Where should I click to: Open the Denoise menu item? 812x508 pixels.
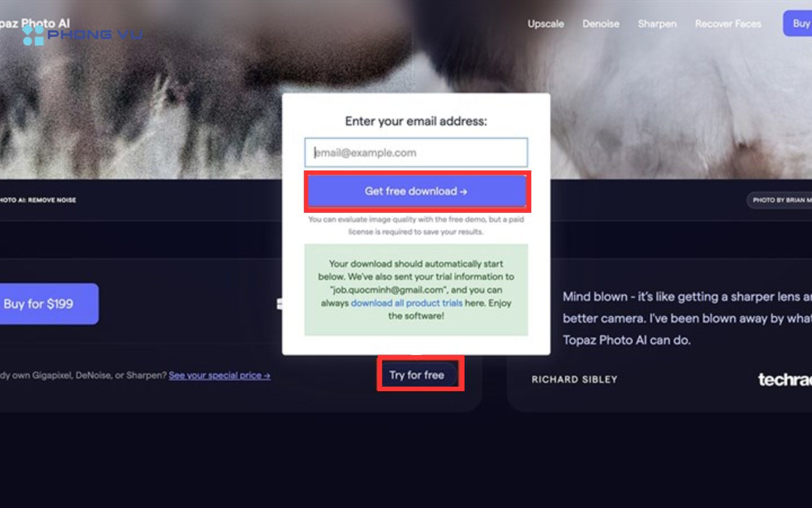pos(601,24)
